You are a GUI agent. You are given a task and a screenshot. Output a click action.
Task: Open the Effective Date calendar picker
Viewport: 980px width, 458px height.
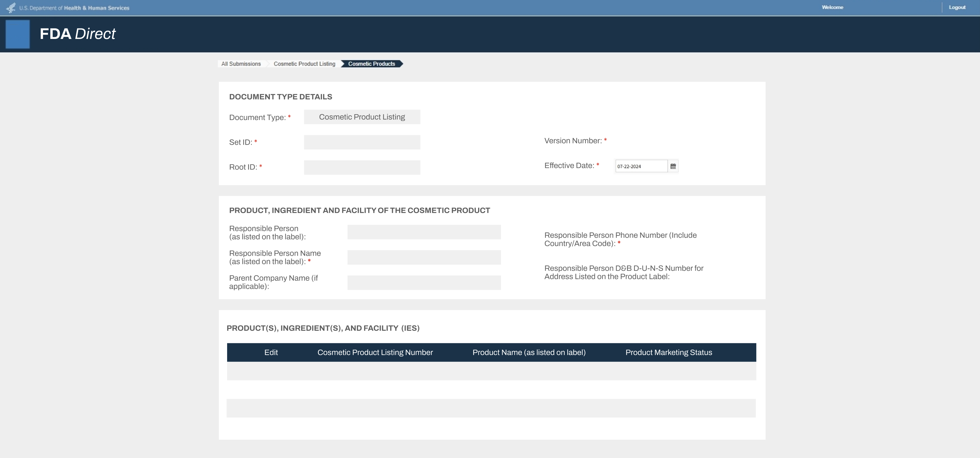click(x=673, y=166)
